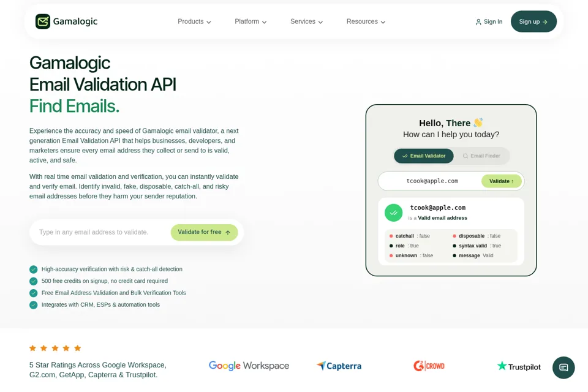The width and height of the screenshot is (588, 392).
Task: Click the Capterra logo
Action: pyautogui.click(x=339, y=366)
